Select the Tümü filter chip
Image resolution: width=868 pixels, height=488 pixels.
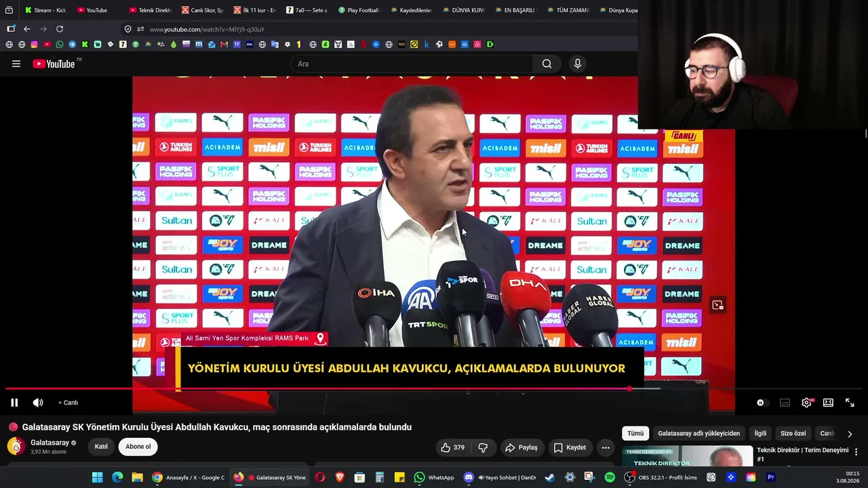(635, 433)
